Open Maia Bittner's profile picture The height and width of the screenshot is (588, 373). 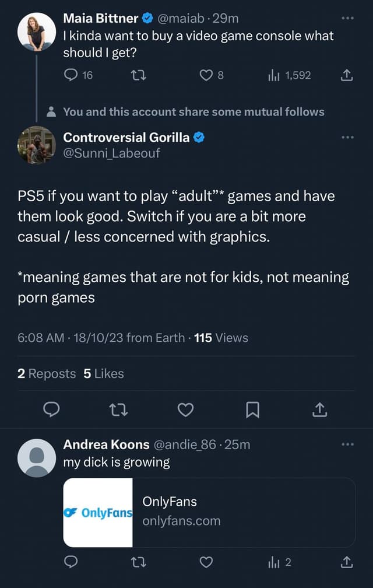pos(37,30)
